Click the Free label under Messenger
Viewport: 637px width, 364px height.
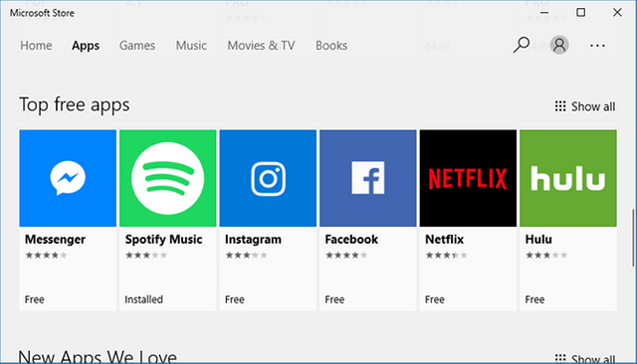click(x=35, y=299)
